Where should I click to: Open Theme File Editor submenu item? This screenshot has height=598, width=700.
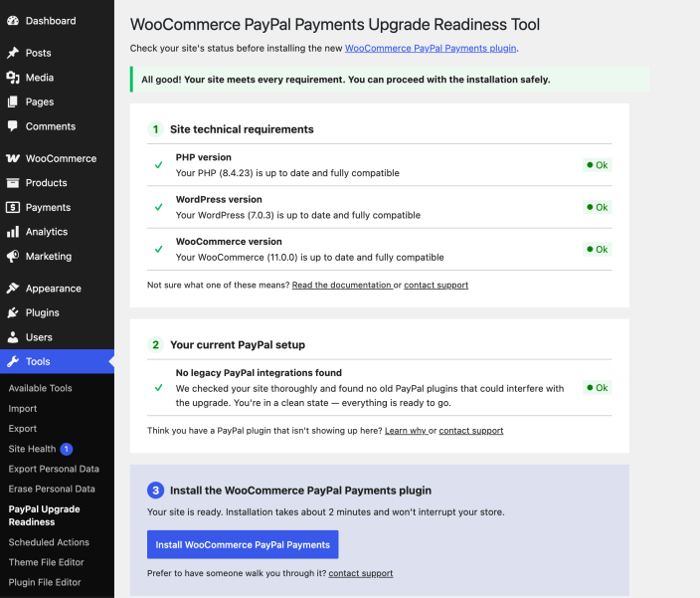pyautogui.click(x=46, y=562)
